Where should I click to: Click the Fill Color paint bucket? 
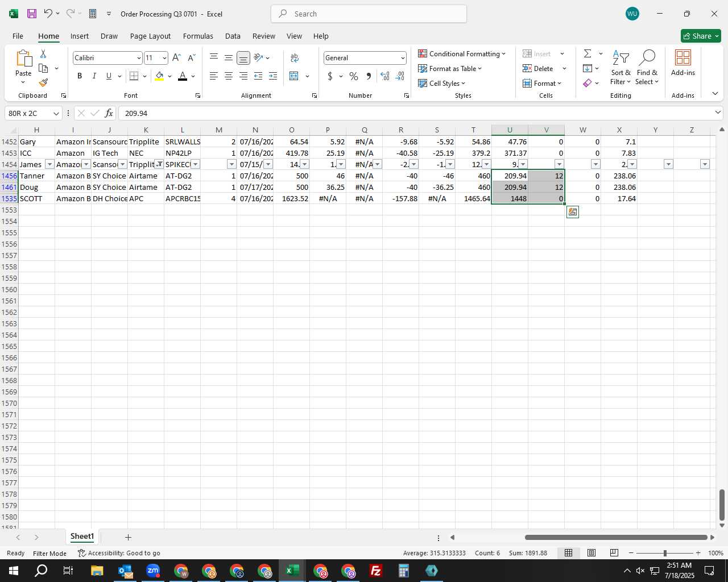[159, 76]
